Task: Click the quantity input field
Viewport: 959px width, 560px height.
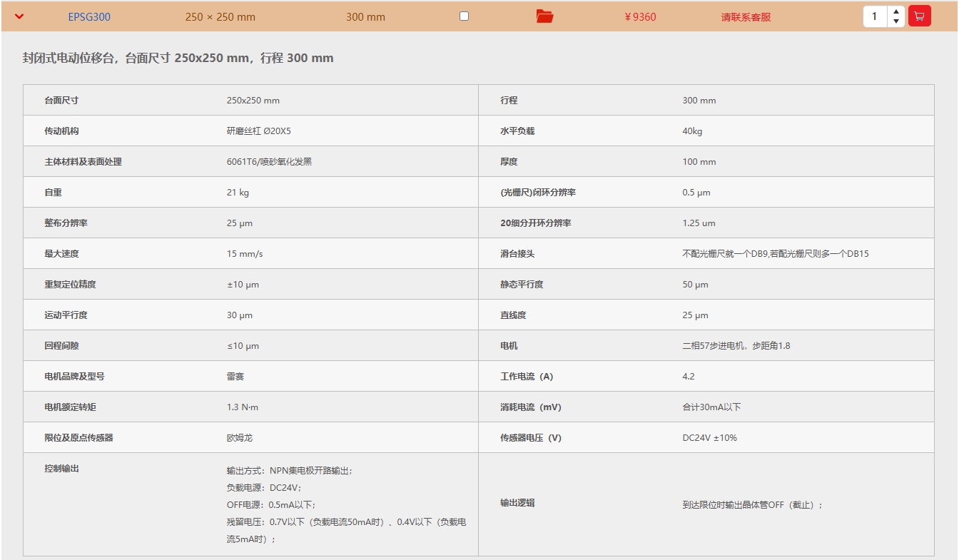Action: click(875, 16)
